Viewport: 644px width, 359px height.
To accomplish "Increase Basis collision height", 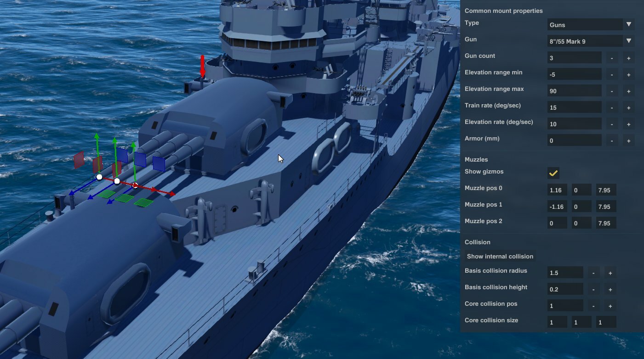I will [x=610, y=289].
